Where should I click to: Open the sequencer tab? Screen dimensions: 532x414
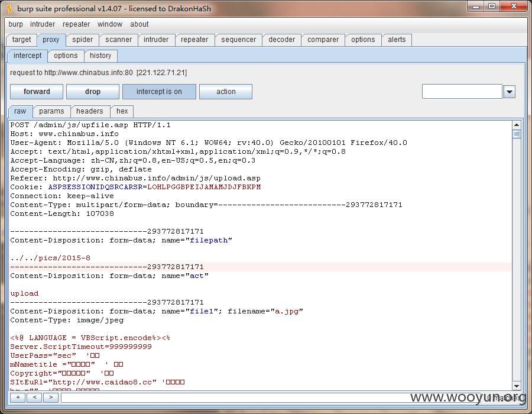[x=239, y=40]
